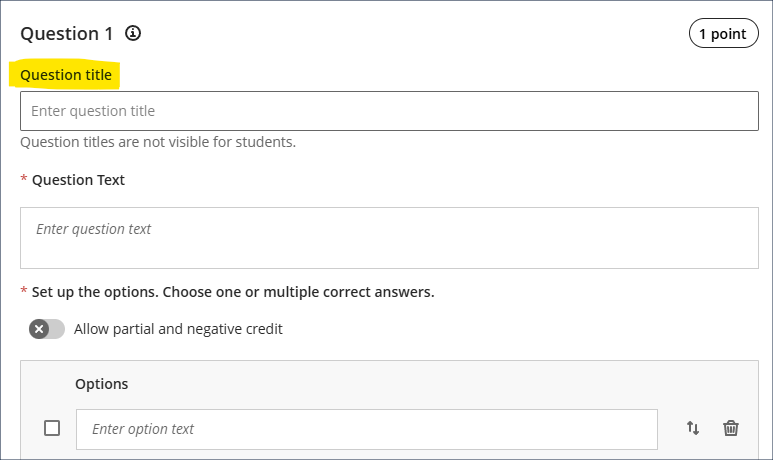Click the Allow partial and negative credit label
The image size is (773, 460).
[x=178, y=329]
